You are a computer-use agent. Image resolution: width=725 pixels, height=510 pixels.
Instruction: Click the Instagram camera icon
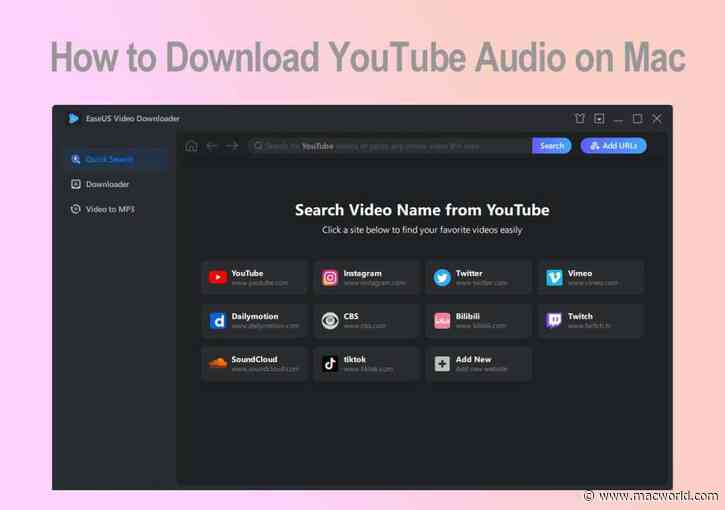(330, 277)
